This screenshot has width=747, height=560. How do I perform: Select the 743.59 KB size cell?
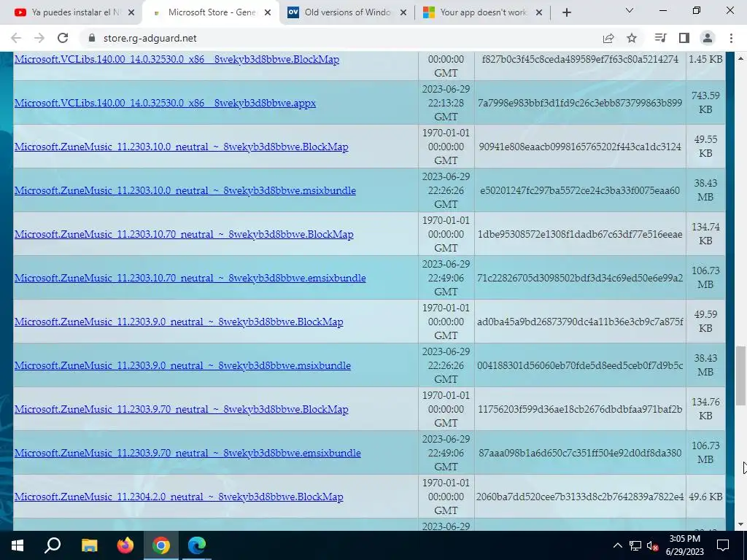(705, 103)
